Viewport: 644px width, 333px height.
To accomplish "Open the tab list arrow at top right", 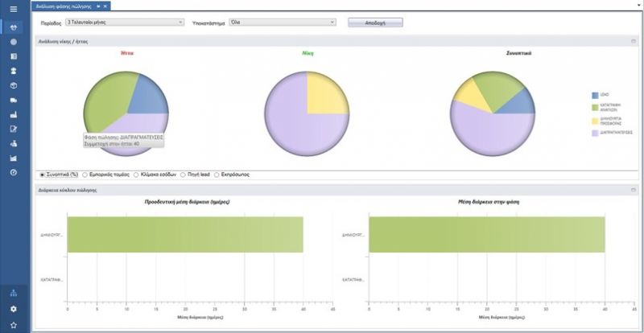I will click(x=638, y=6).
